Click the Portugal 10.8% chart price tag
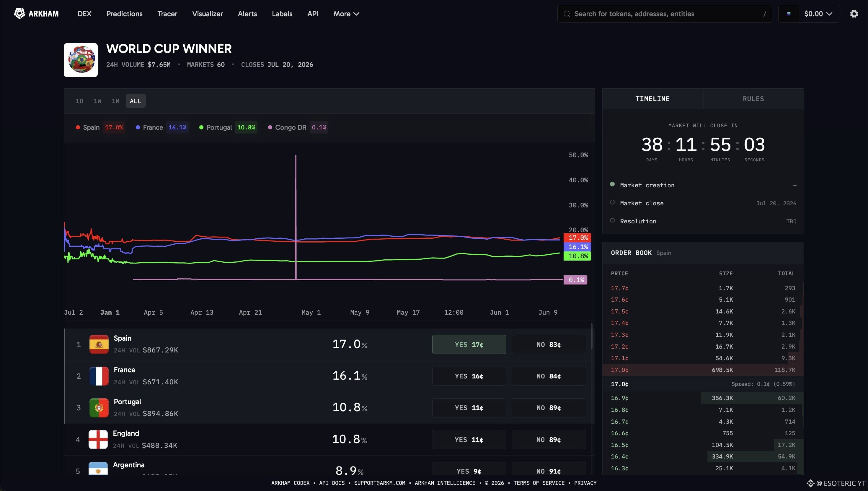The width and height of the screenshot is (868, 491). pos(577,256)
